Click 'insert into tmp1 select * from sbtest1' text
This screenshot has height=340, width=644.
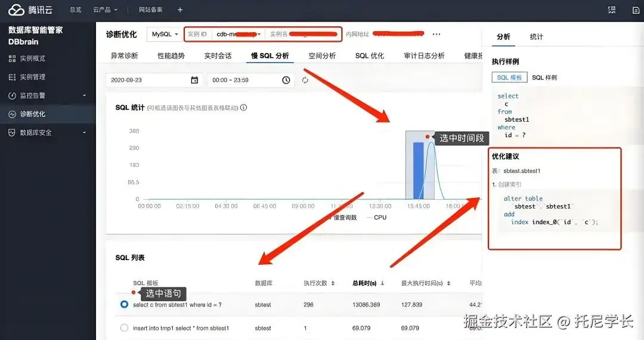pos(181,328)
